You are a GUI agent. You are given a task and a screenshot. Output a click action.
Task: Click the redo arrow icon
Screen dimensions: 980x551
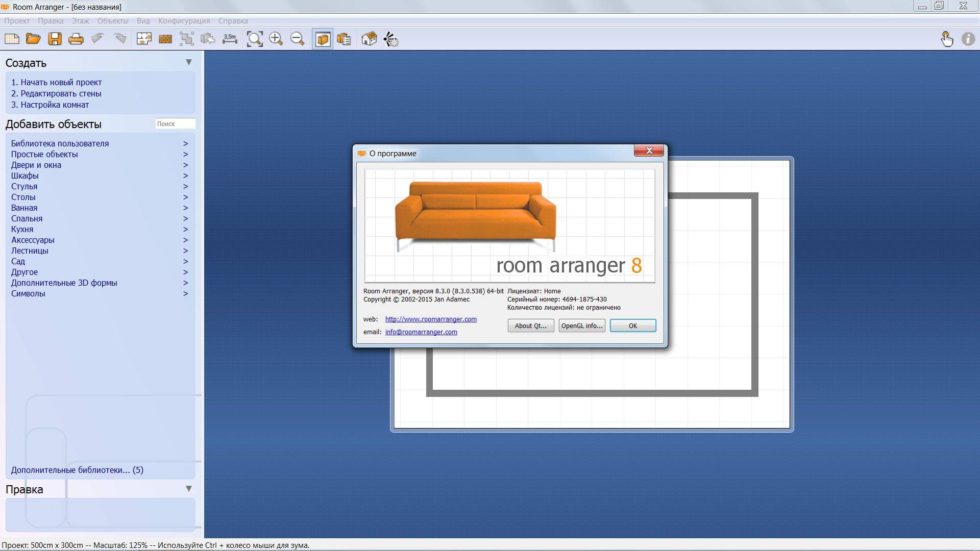click(119, 39)
